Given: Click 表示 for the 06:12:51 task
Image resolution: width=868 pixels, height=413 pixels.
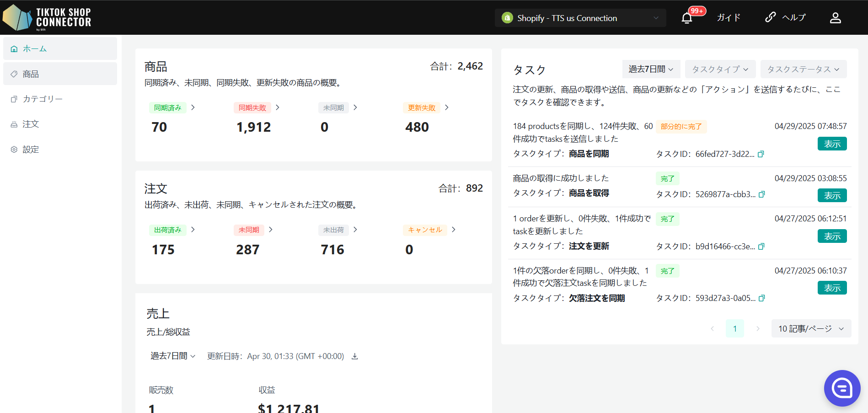Looking at the screenshot, I should tap(832, 236).
